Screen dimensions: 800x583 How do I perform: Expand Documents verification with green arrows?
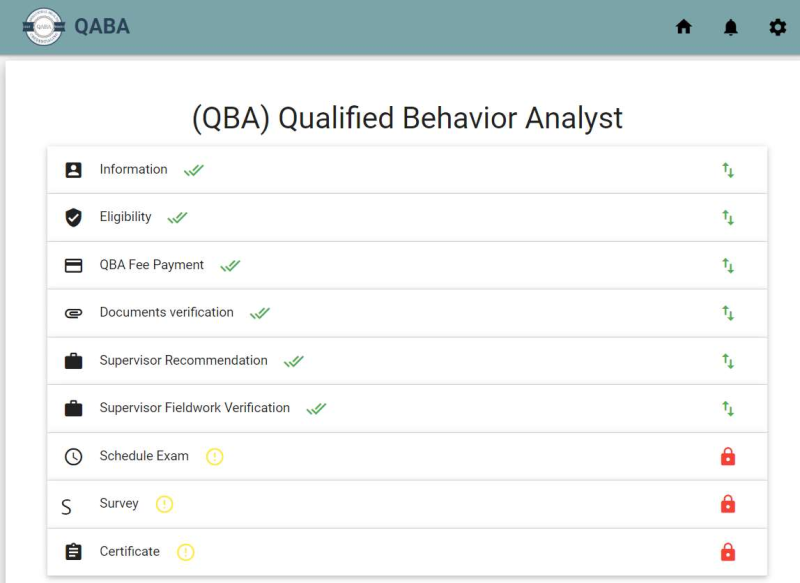[x=728, y=313]
